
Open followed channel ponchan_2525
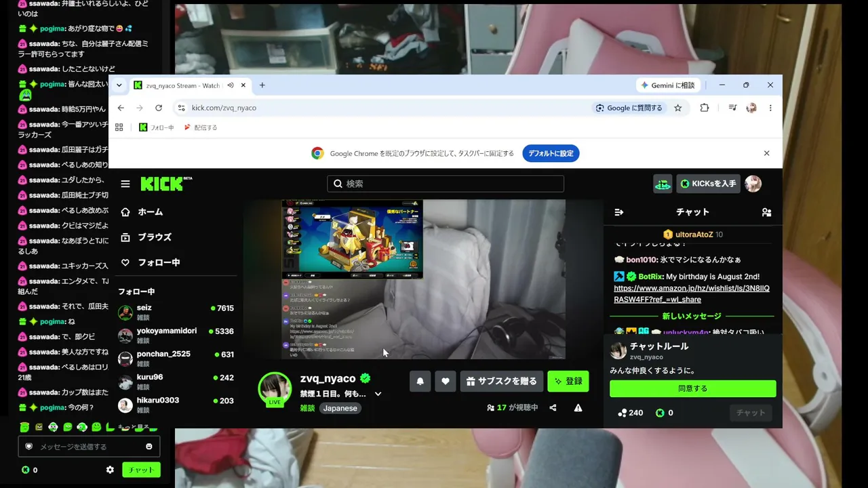point(176,358)
